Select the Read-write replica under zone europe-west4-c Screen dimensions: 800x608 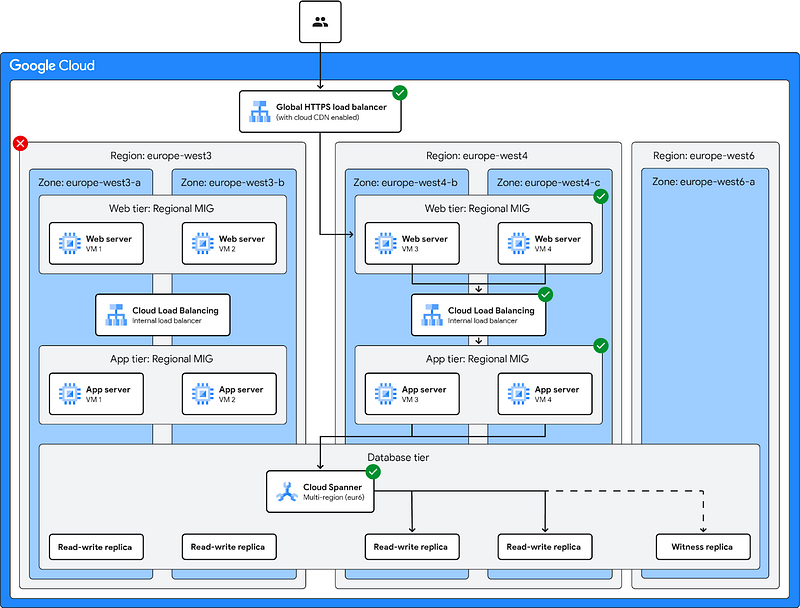545,547
